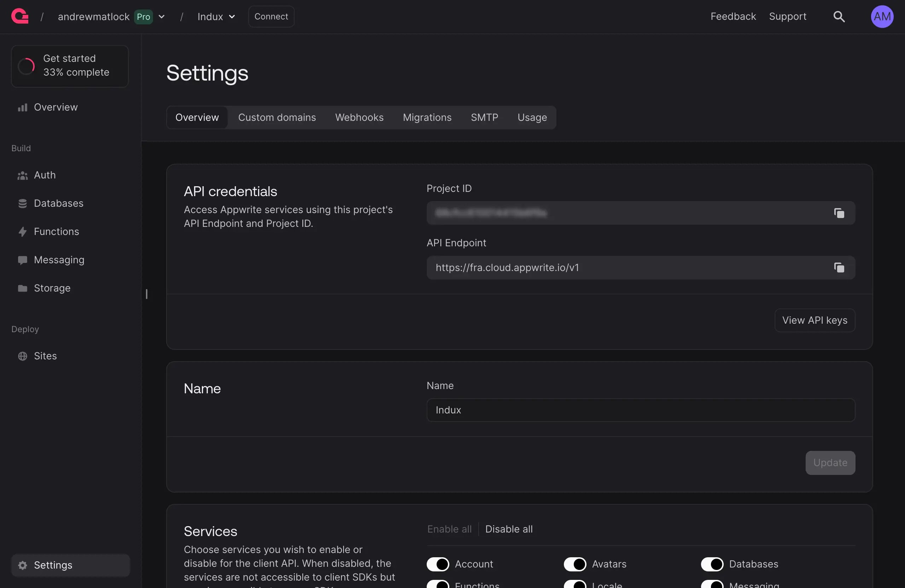Click the View API keys button
The image size is (905, 588).
click(x=814, y=321)
